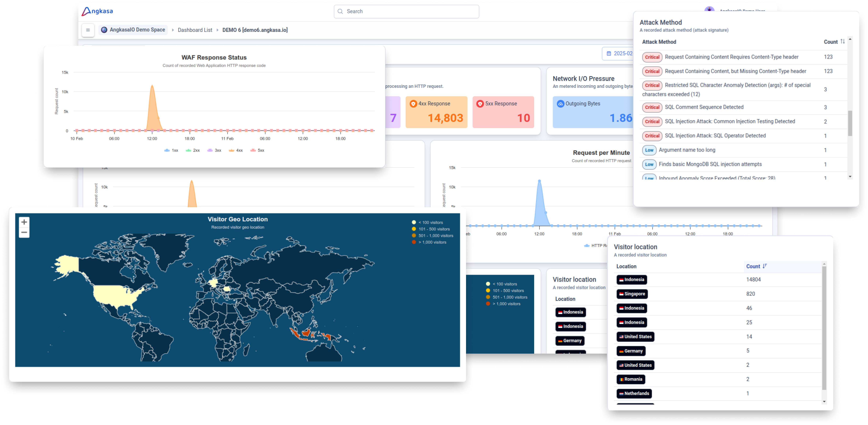Click the blue peak in Request per Minute chart
The height and width of the screenshot is (425, 868).
point(539,203)
